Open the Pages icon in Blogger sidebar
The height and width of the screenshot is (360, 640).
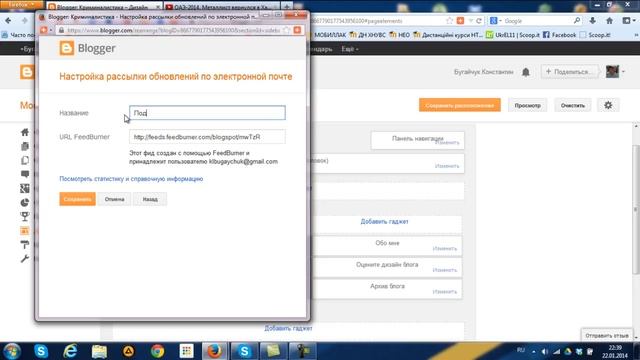[x=25, y=160]
